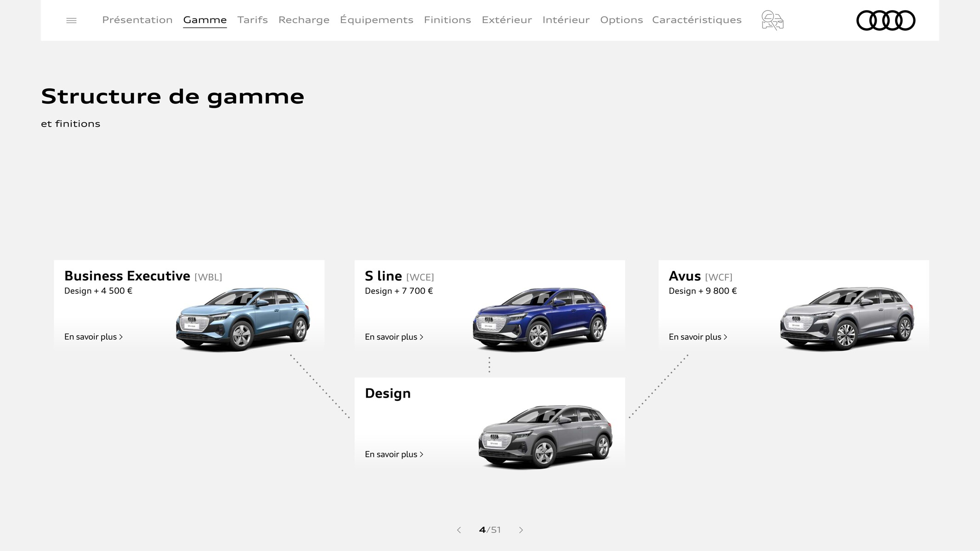980x551 pixels.
Task: Click the S line title
Action: tap(383, 276)
